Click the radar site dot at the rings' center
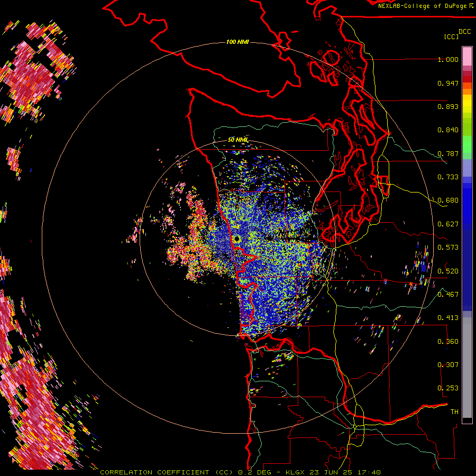Screen dimensions: 476x476 tap(237, 239)
